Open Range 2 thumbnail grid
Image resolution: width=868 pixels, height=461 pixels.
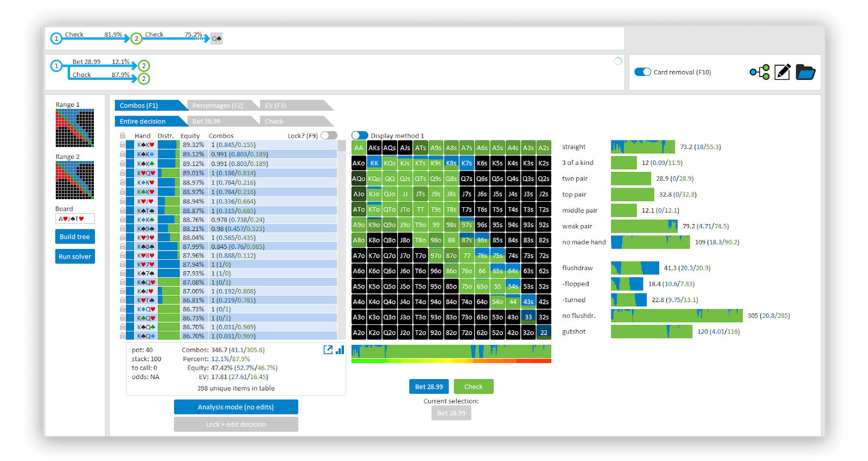pos(75,180)
